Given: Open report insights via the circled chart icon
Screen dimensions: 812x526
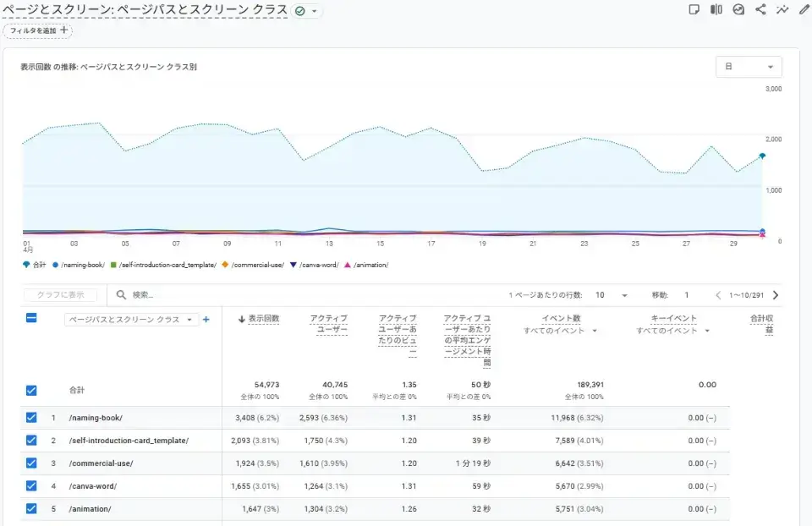Looking at the screenshot, I should [738, 9].
